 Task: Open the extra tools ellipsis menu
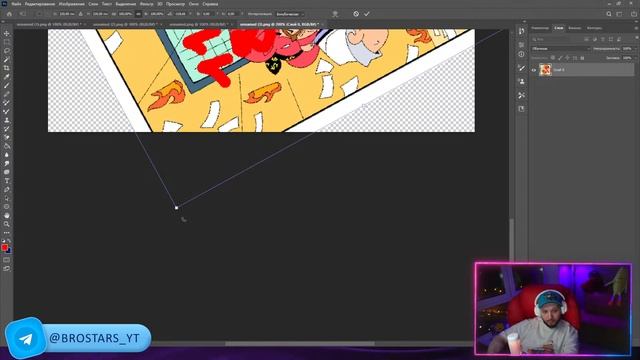[7, 233]
